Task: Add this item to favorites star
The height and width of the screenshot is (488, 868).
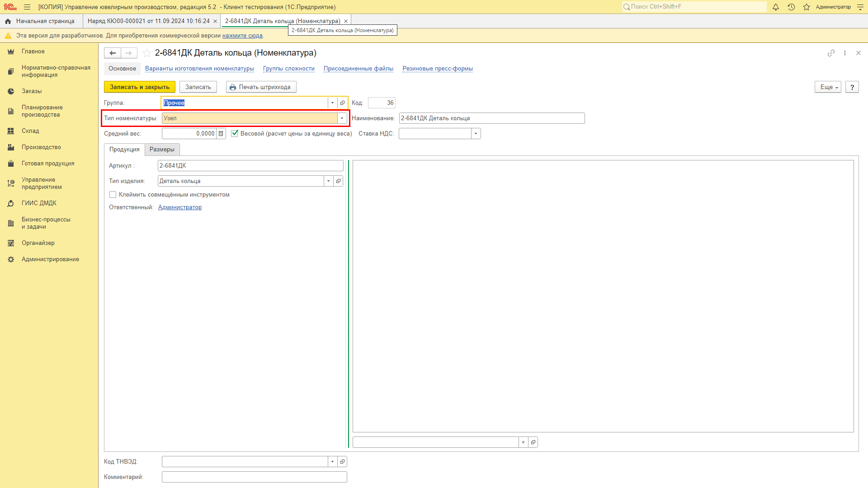Action: [147, 53]
